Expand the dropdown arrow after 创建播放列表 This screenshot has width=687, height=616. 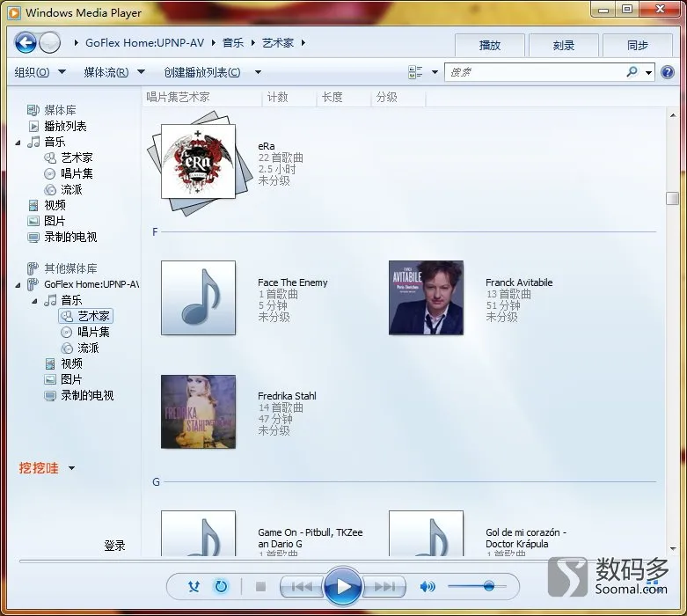tap(258, 72)
